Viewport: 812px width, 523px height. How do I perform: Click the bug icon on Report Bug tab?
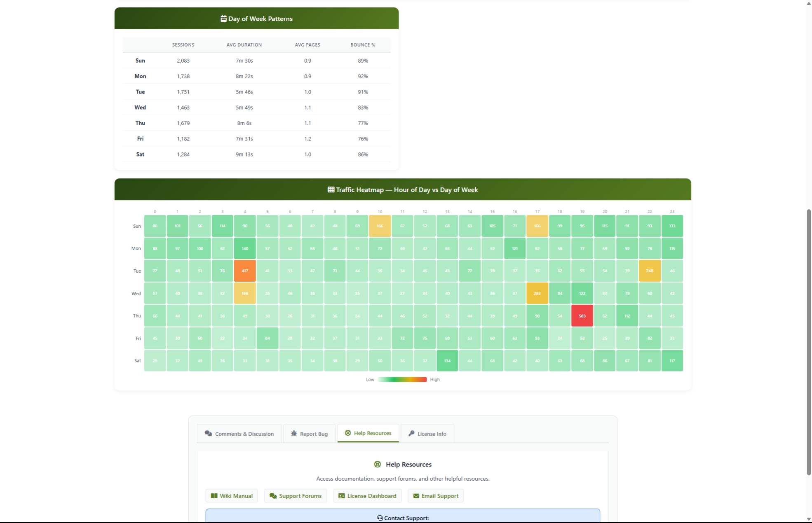point(294,434)
